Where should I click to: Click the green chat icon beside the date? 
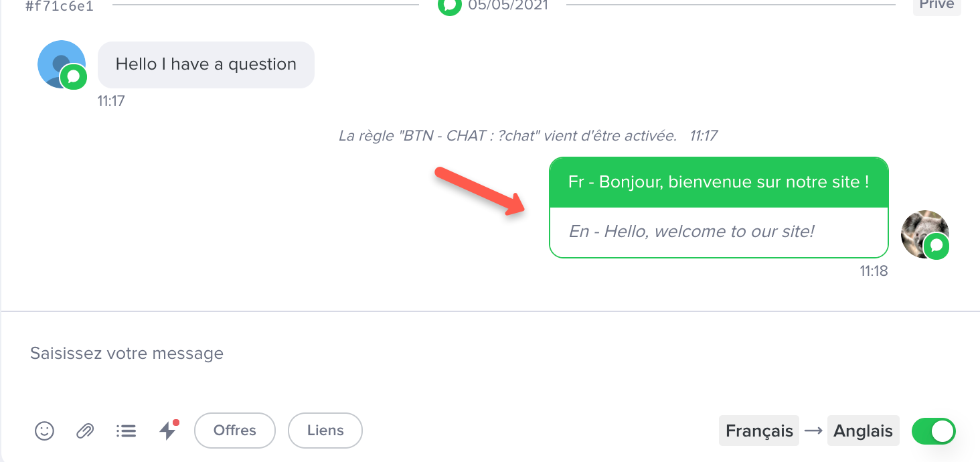tap(450, 5)
